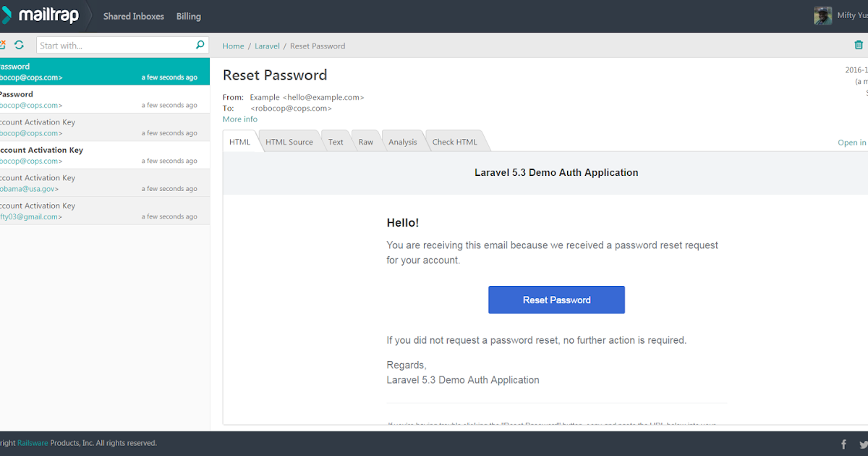View the Check HTML tab

point(454,141)
